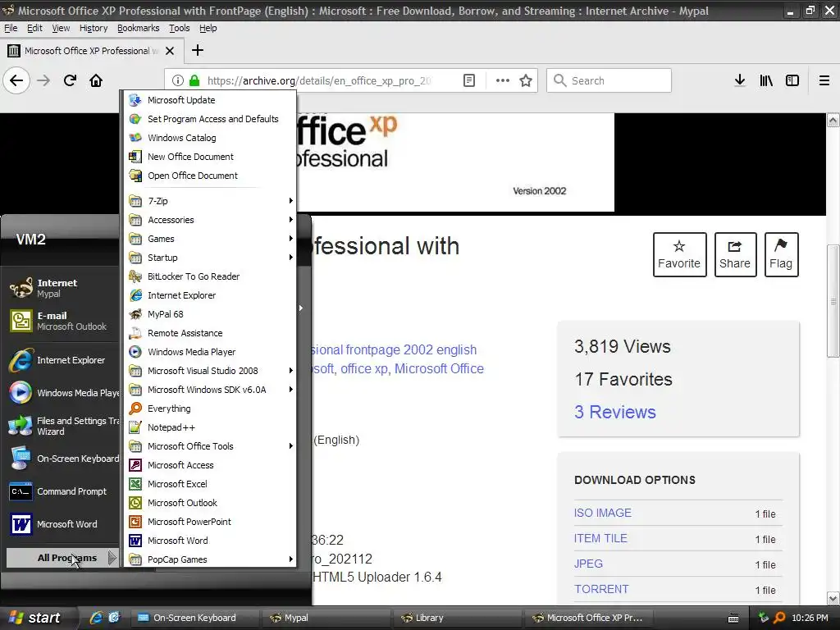Screen dimensions: 840x630
Task: Click the ITEM TILE download option
Action: pos(600,538)
